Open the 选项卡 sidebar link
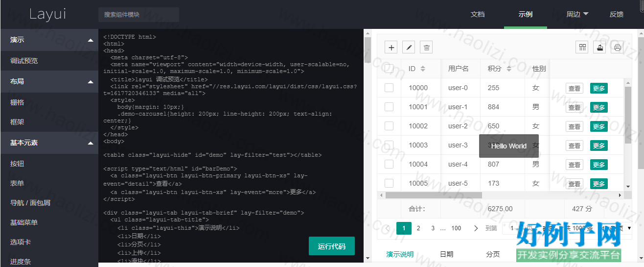This screenshot has height=267, width=644. coord(49,242)
